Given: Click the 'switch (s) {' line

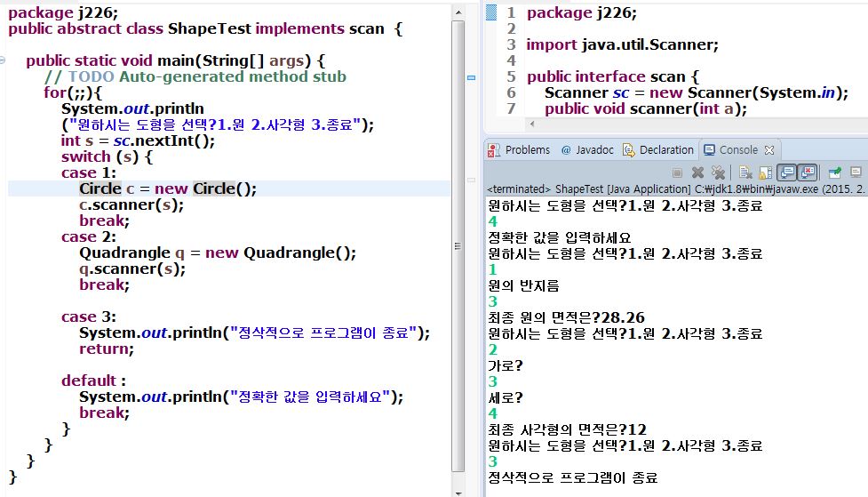Looking at the screenshot, I should tap(107, 156).
